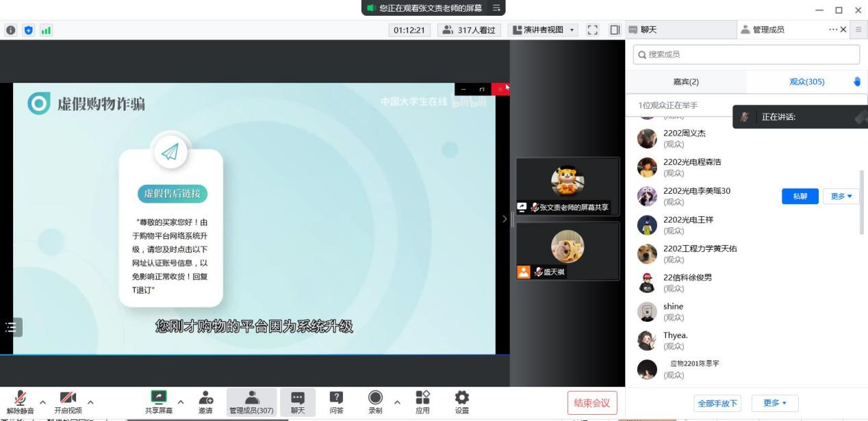The width and height of the screenshot is (868, 421).
Task: Enter fullscreen mode via the top bar icon
Action: (x=593, y=30)
